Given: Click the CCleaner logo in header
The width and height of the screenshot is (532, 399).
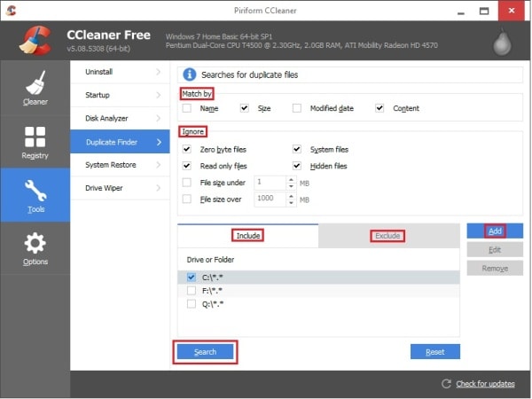Looking at the screenshot, I should click(x=35, y=40).
